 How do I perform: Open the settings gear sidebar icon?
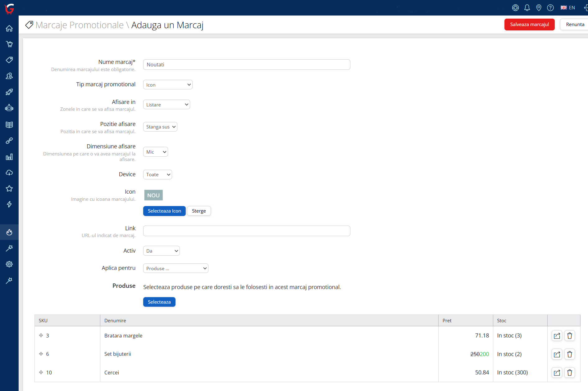tap(9, 264)
